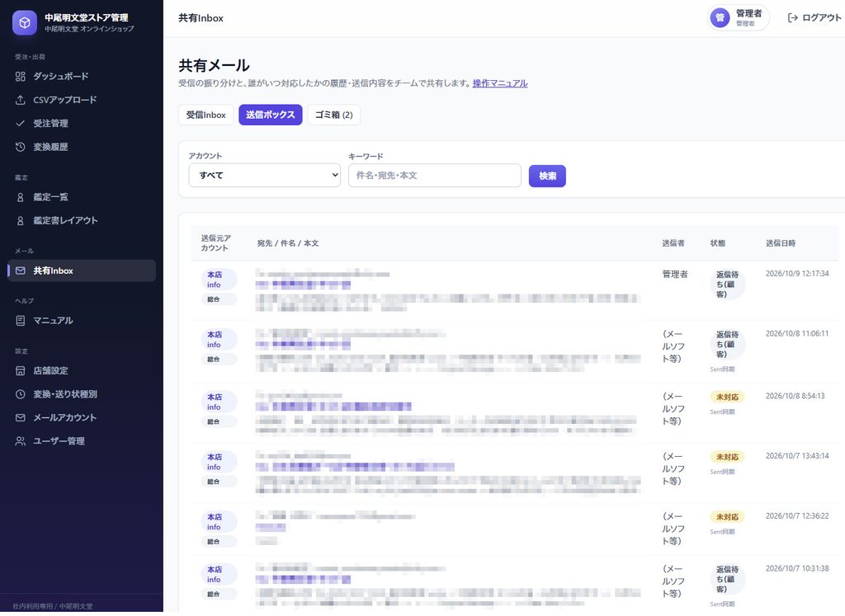Open ダッシュボード grid icon in sidebar
Image resolution: width=845 pixels, height=616 pixels.
click(20, 77)
